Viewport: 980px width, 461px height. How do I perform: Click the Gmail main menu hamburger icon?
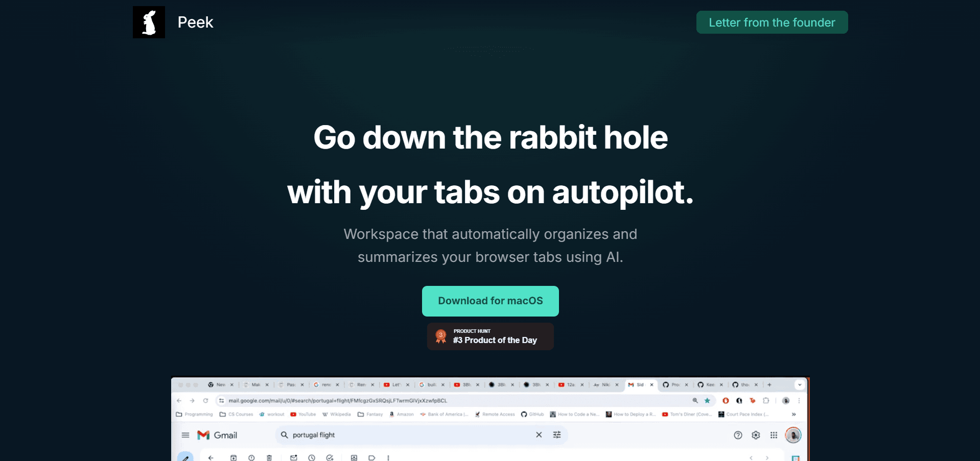click(185, 435)
